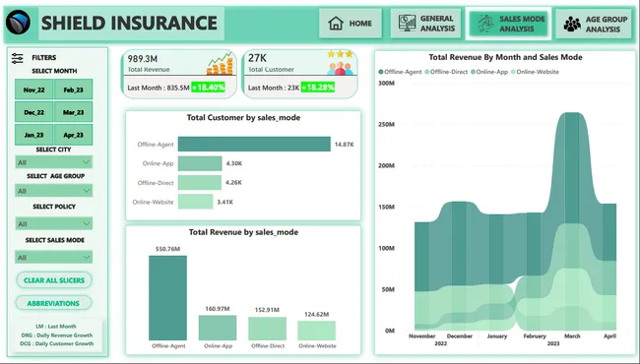640x364 pixels.
Task: Click the Online-Website legend color dot
Action: click(x=513, y=72)
